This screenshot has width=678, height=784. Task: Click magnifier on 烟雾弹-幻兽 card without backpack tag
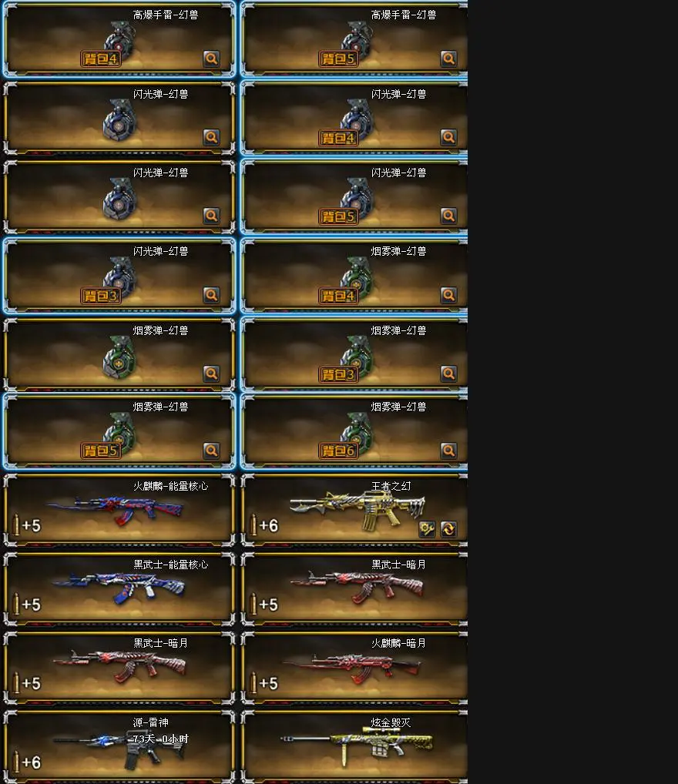pos(211,374)
